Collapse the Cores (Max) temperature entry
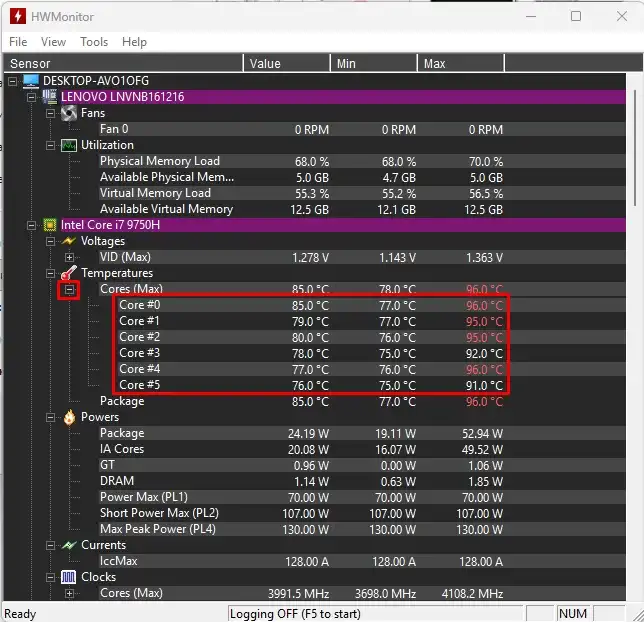Viewport: 644px width, 622px height. pos(69,290)
